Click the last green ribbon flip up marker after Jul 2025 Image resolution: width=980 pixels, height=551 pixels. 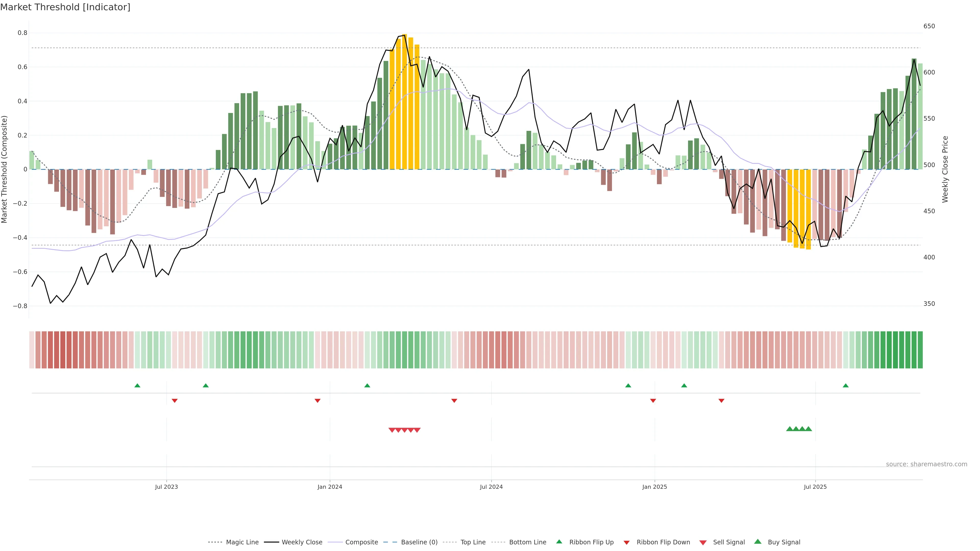click(846, 386)
